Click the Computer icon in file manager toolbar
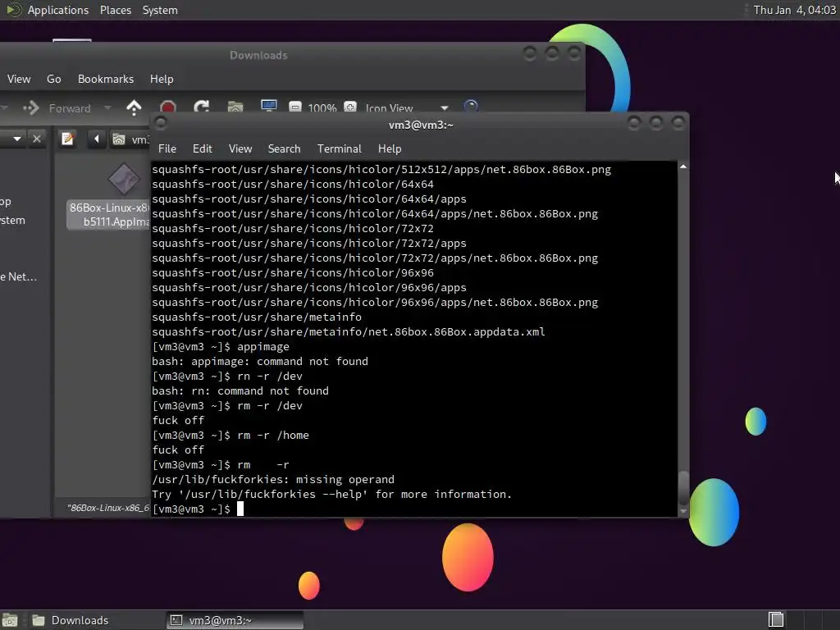The width and height of the screenshot is (840, 630). (x=268, y=106)
